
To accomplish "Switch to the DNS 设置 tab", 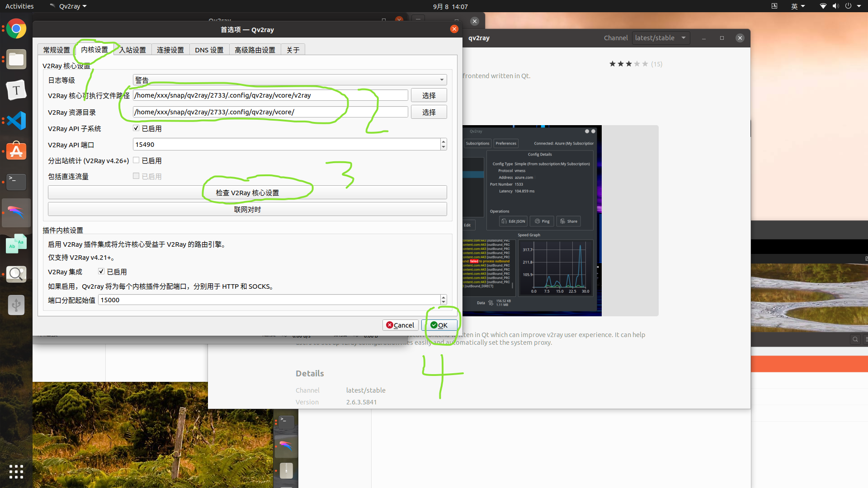I will coord(209,50).
